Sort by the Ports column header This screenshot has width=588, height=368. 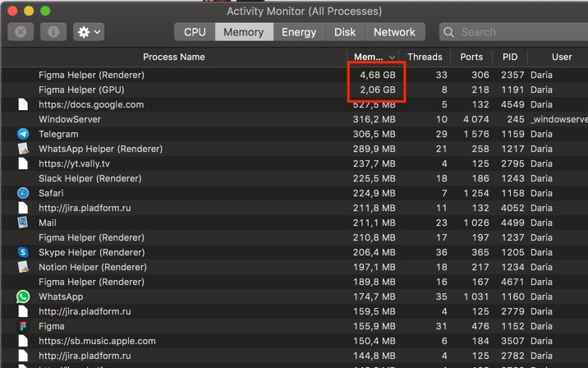click(471, 57)
